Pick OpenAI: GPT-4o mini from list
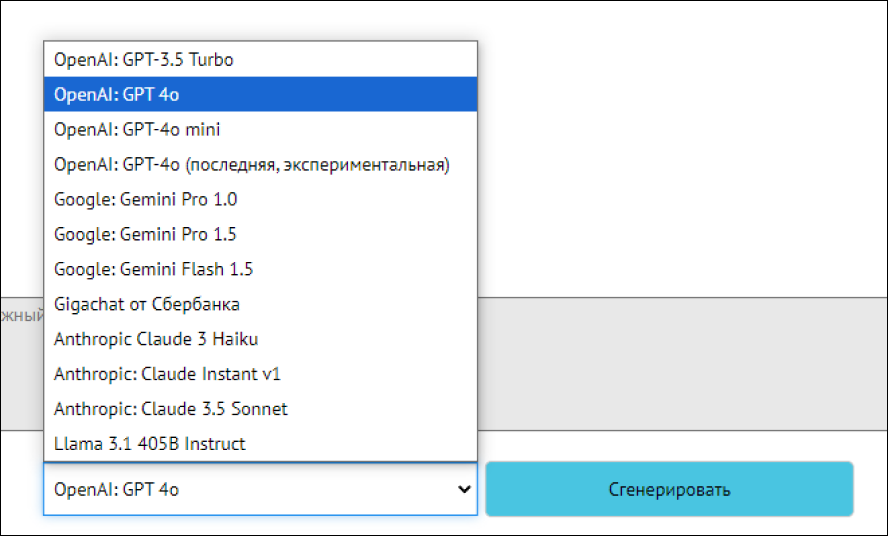 tap(138, 130)
